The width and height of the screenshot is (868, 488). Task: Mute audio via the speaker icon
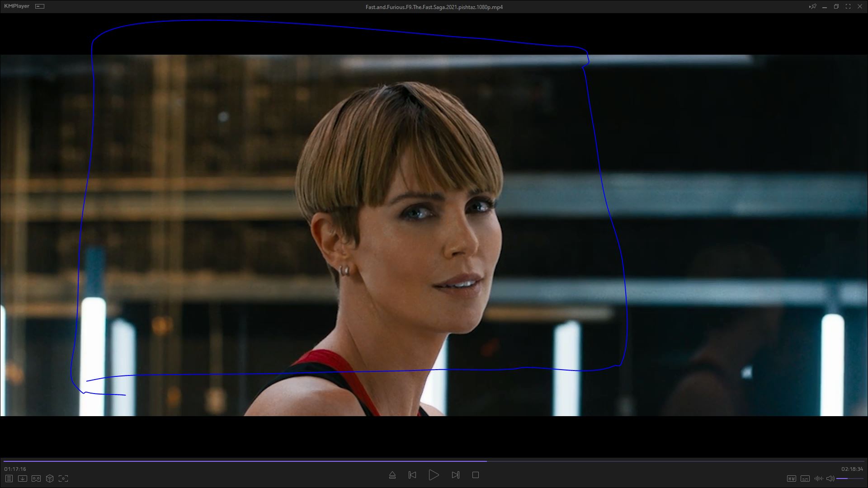tap(830, 479)
